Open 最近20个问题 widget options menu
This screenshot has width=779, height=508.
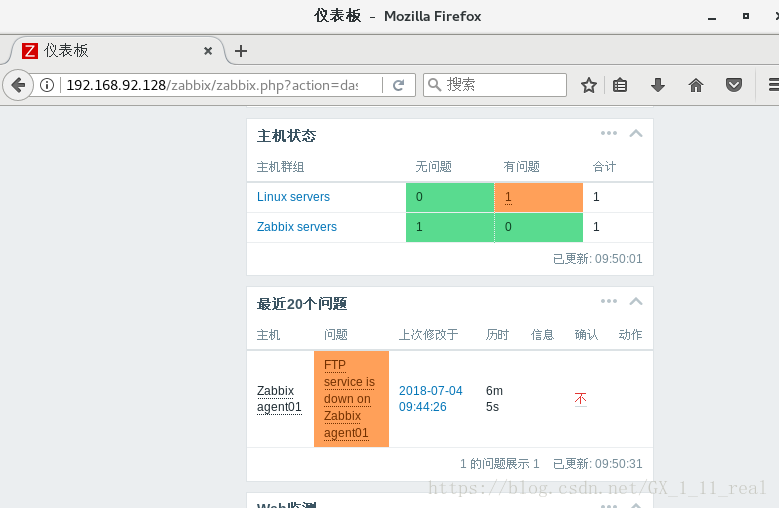609,301
